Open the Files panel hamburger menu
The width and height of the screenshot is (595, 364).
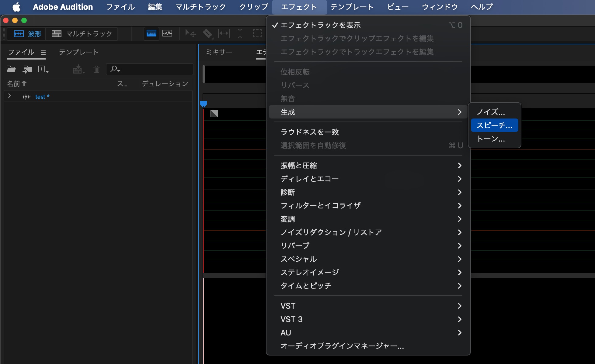(43, 53)
